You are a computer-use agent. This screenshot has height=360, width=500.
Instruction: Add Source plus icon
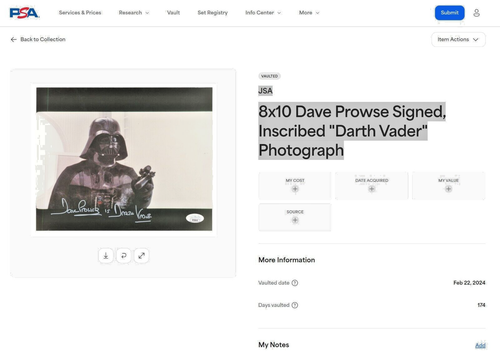click(x=295, y=220)
